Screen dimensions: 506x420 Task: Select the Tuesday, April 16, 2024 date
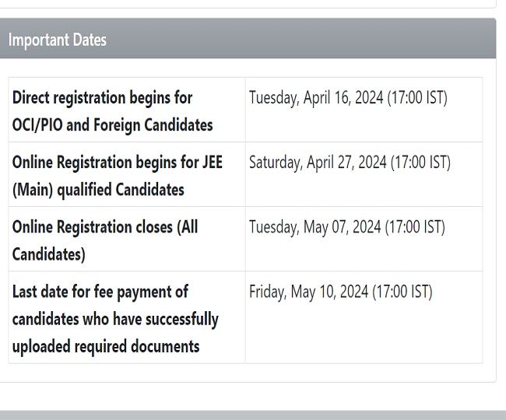[x=316, y=98]
